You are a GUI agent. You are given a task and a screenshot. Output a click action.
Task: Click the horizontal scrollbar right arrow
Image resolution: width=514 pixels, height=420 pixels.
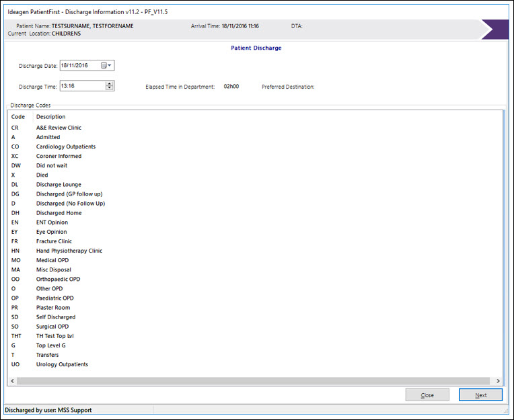point(498,381)
